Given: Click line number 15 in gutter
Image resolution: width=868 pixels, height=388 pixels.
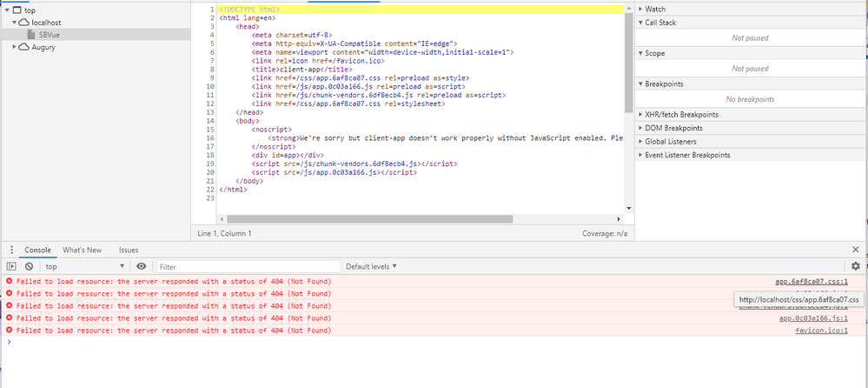Looking at the screenshot, I should click(x=211, y=129).
